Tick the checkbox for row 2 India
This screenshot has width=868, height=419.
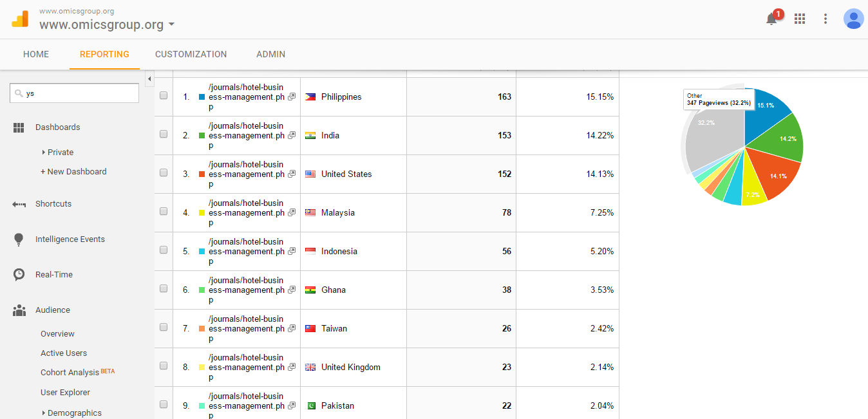click(x=164, y=134)
